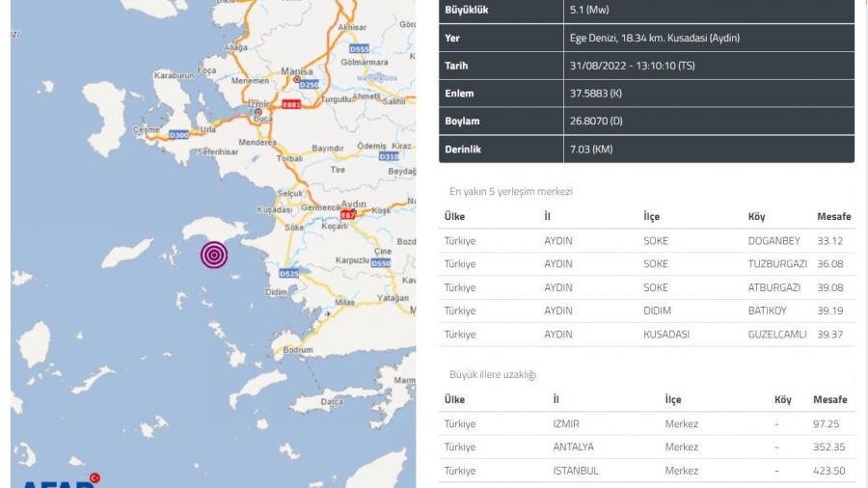Click the E87 road shield near Aydın
Screen dimensions: 868x488
coord(361,215)
